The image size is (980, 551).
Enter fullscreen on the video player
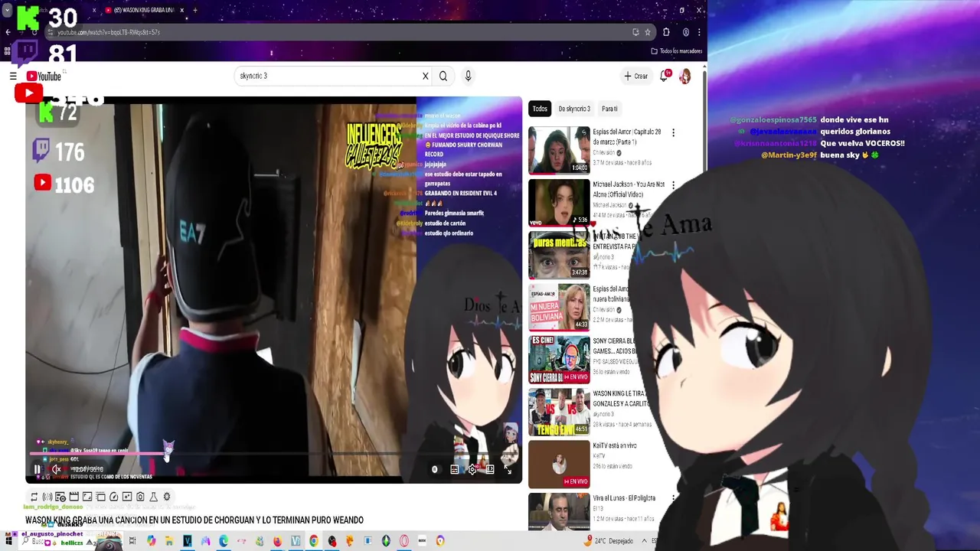click(508, 470)
